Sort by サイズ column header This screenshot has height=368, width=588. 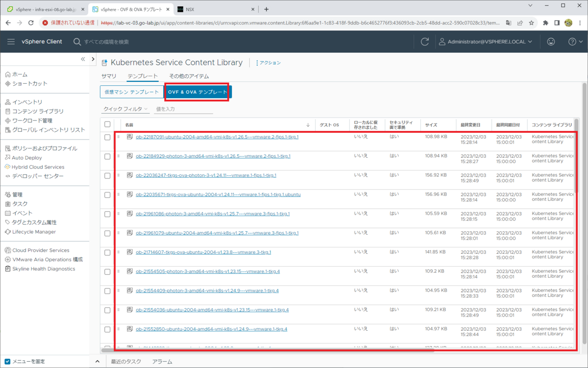pos(431,125)
